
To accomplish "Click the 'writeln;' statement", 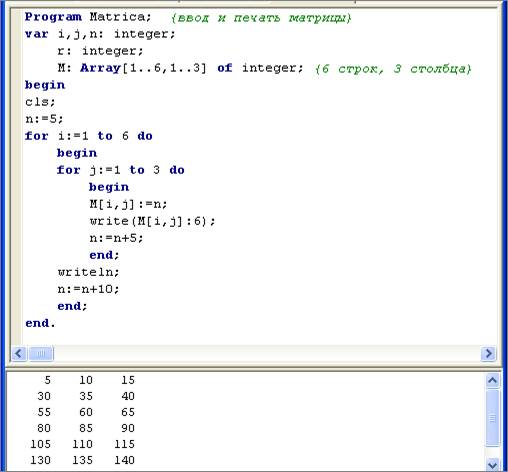I will point(88,272).
